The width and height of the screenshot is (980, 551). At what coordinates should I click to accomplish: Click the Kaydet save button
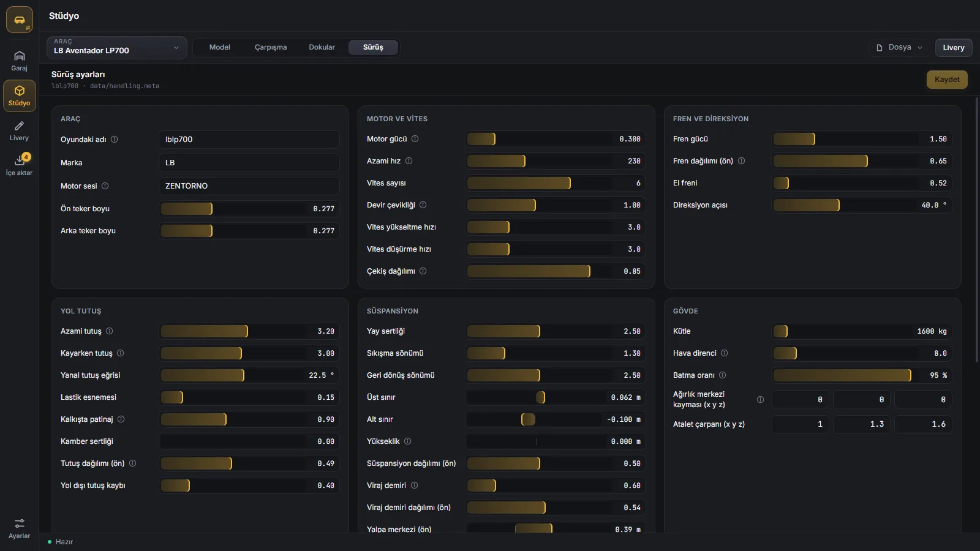click(947, 80)
